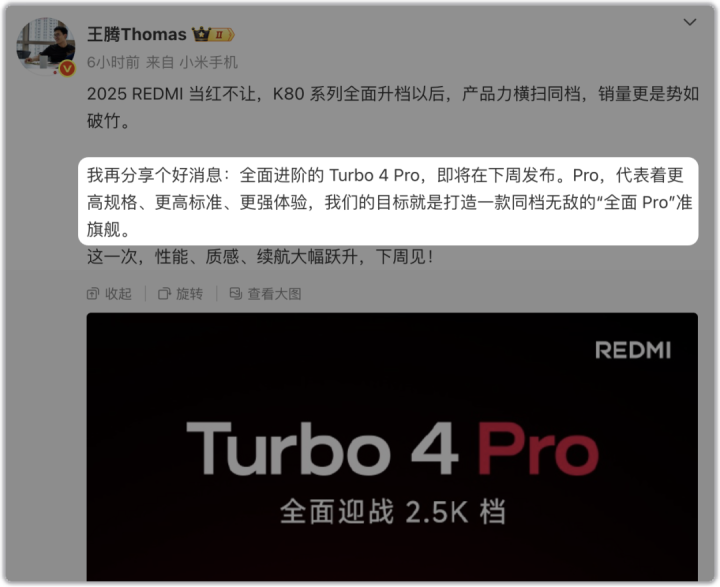Open 王腾Thomas profile avatar
Image resolution: width=720 pixels, height=587 pixels.
coord(45,46)
